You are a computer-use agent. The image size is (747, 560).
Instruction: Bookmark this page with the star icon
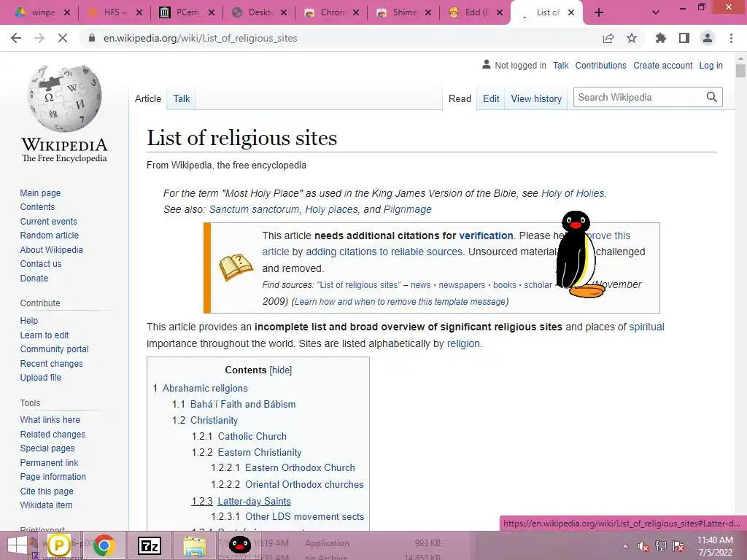(x=632, y=38)
